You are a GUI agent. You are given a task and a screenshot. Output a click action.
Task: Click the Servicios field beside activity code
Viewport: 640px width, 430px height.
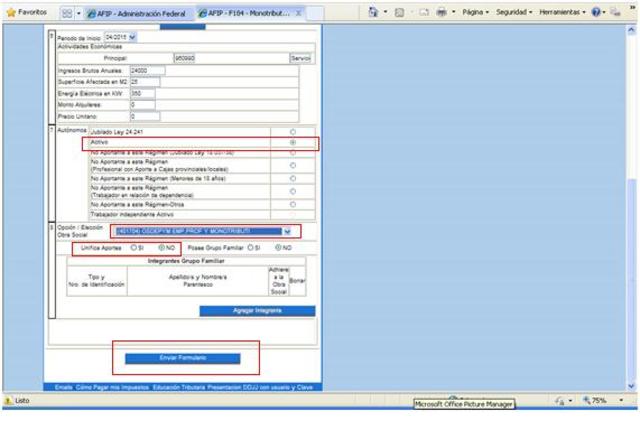coord(301,58)
